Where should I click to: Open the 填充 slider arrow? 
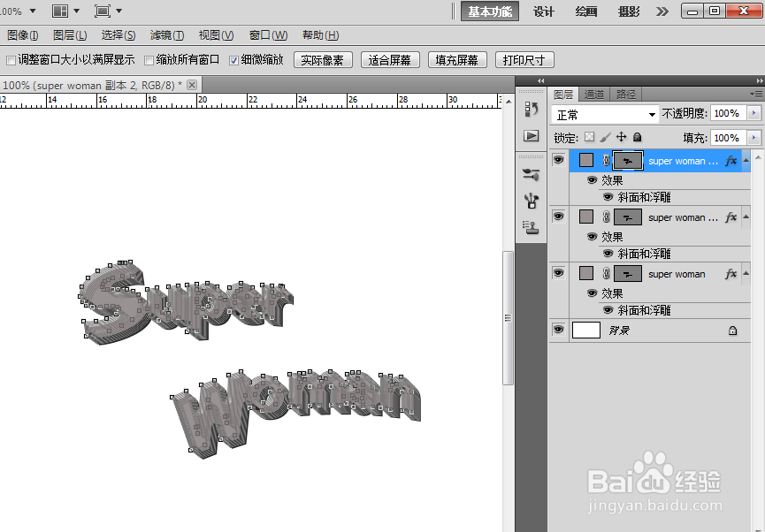754,138
